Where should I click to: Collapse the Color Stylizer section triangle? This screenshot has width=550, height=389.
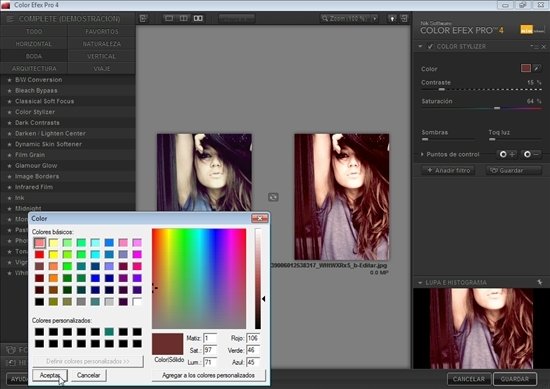pyautogui.click(x=420, y=46)
